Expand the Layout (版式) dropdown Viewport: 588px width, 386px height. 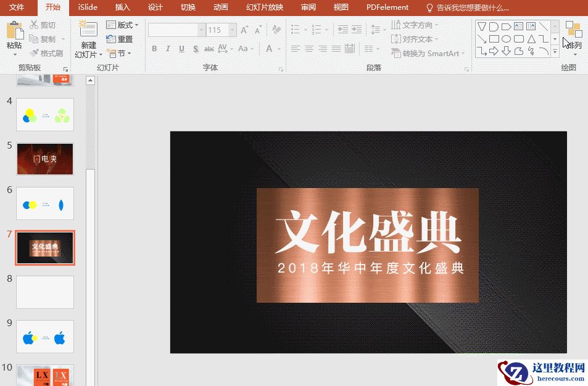[122, 25]
